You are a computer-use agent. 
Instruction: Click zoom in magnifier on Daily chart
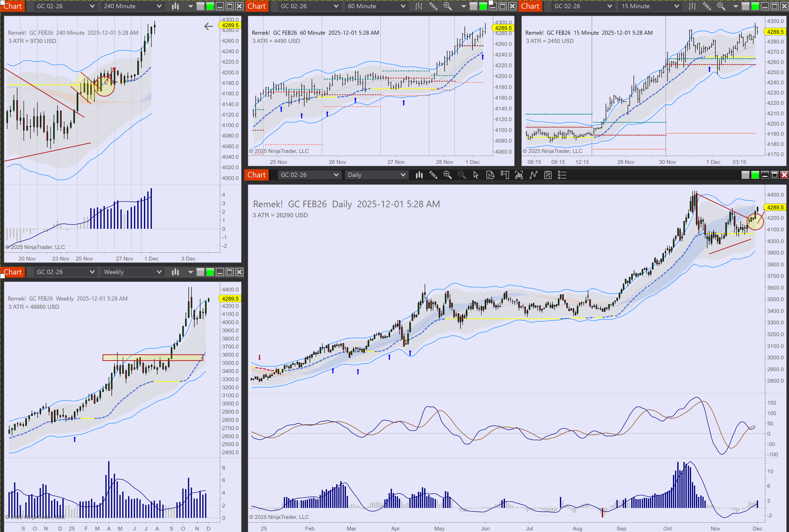(x=447, y=175)
